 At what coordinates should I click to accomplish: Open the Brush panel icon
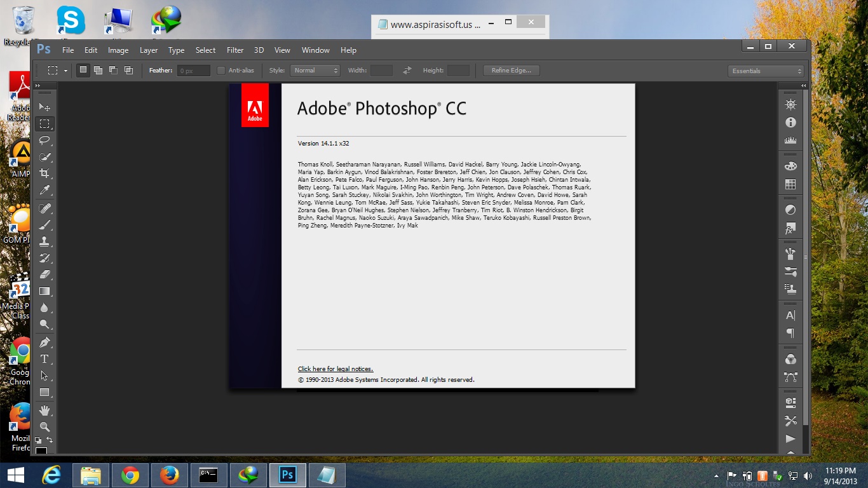790,254
